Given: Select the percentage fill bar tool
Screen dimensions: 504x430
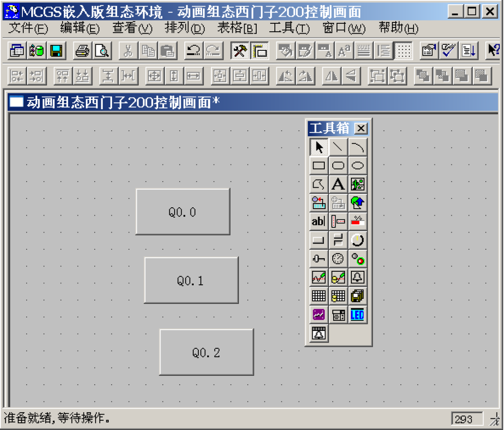Looking at the screenshot, I should point(357,221).
